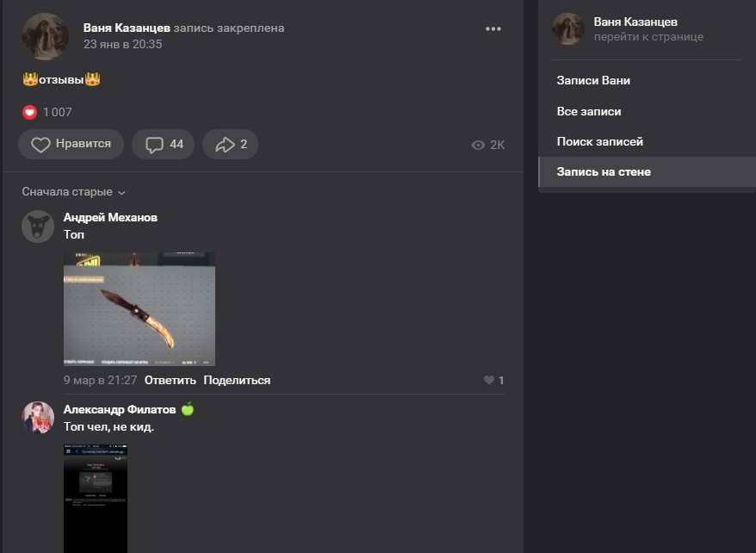Like the post with Нравится button
The height and width of the screenshot is (553, 756).
point(71,145)
